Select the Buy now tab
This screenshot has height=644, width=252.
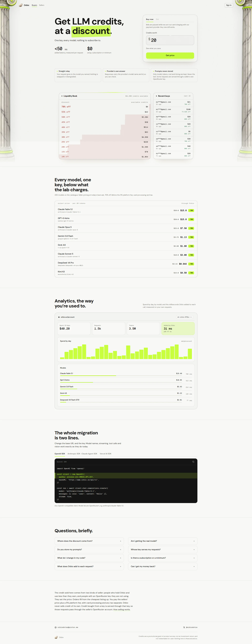(149, 19)
